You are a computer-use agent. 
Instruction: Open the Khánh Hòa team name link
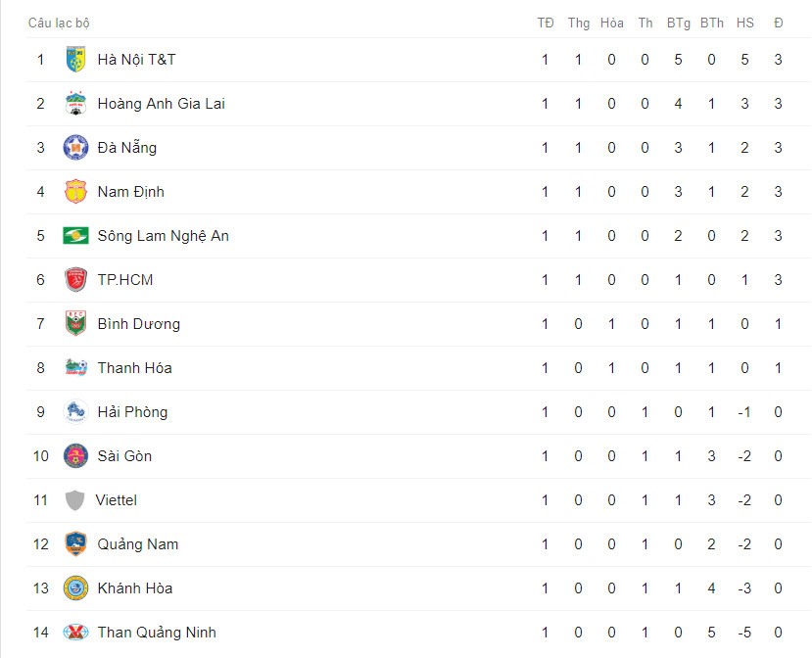pos(135,588)
